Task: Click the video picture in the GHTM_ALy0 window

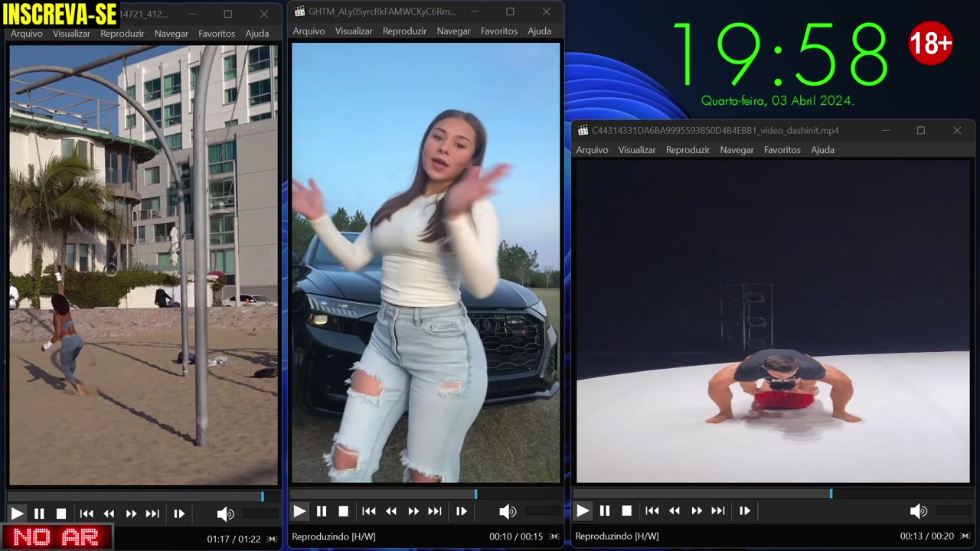Action: tap(426, 262)
